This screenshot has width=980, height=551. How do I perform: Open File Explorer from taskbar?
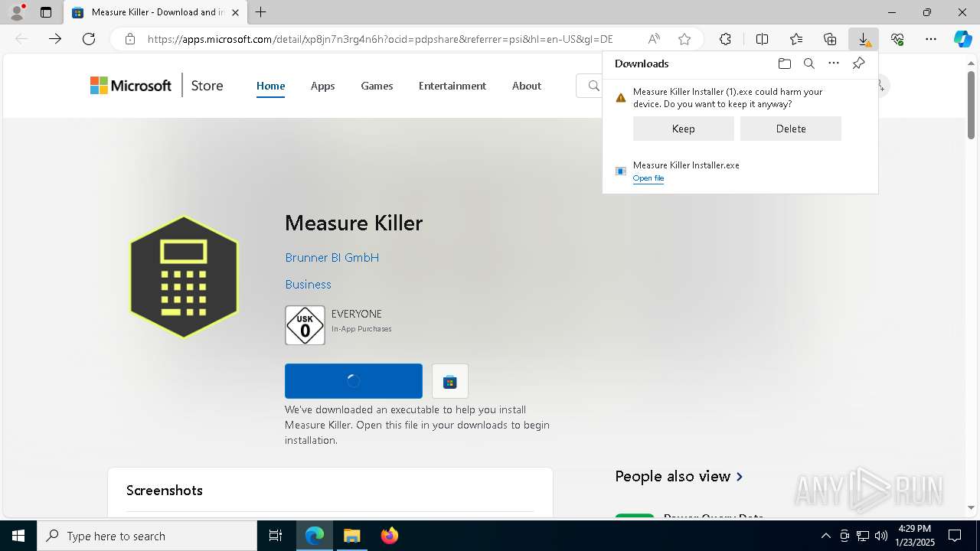(351, 536)
